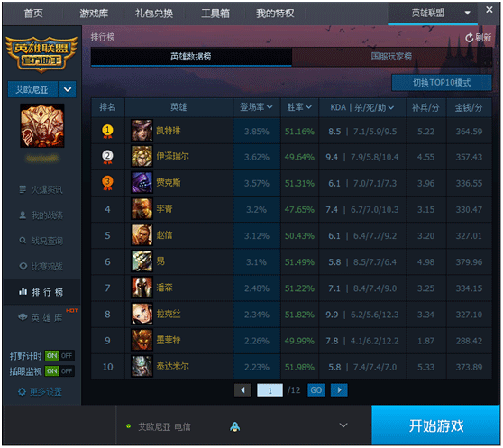The image size is (503, 448).
Task: Click the 切换TOP10模式 button
Action: 442,83
